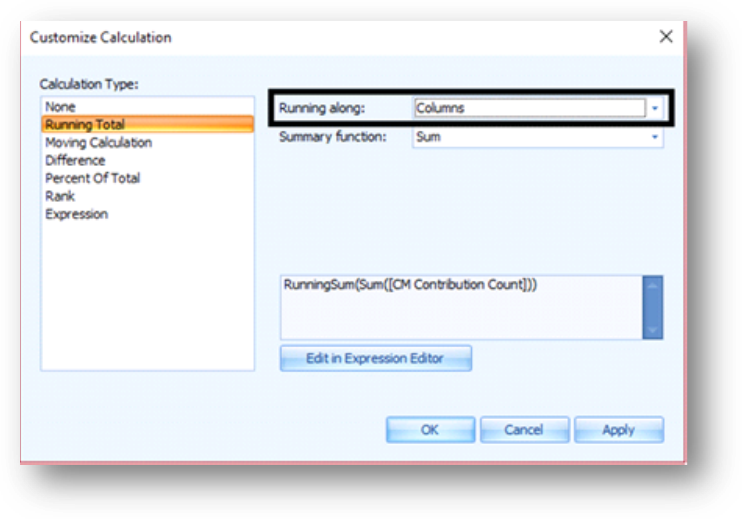This screenshot has width=742, height=519.
Task: Click the Cancel button
Action: [524, 430]
